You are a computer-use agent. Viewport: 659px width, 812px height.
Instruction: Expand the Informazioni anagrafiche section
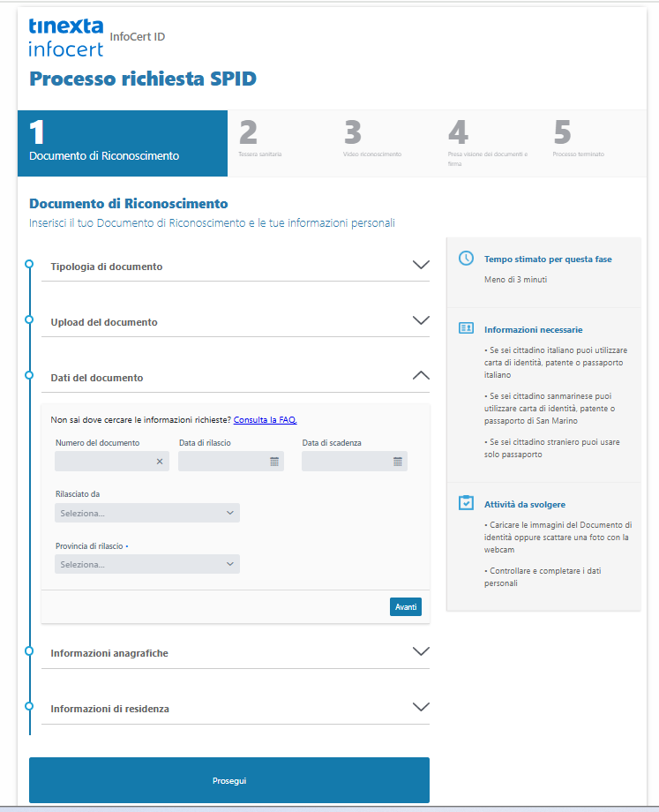pos(421,651)
